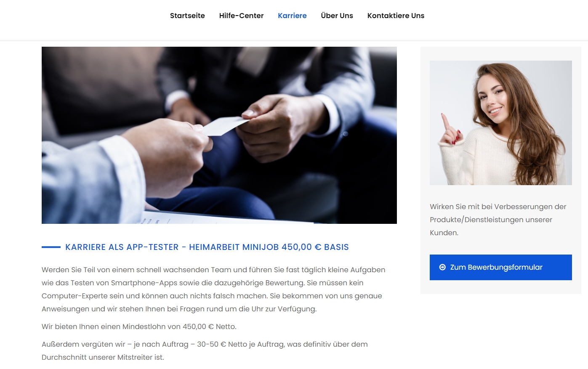Click the white business card in the photo
The width and height of the screenshot is (588, 369).
pyautogui.click(x=226, y=126)
